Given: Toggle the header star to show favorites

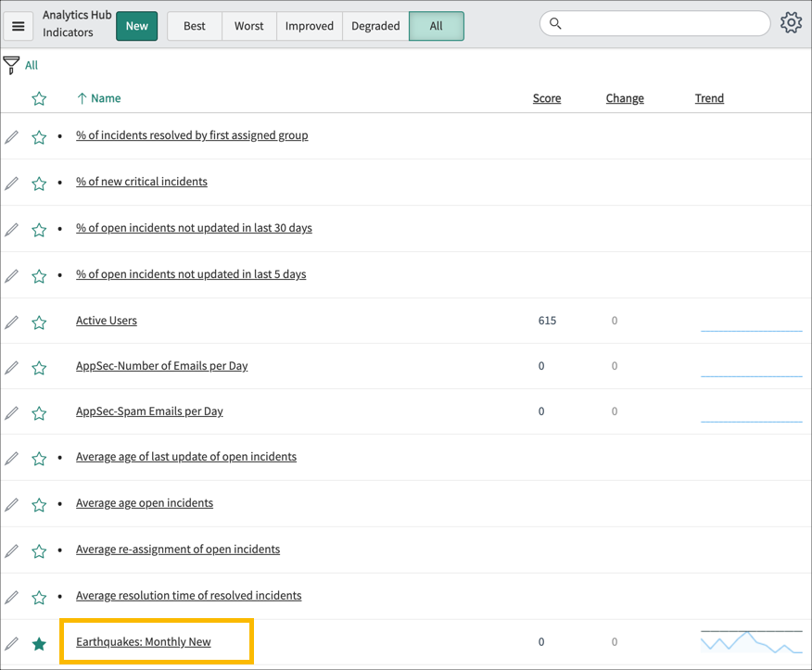Looking at the screenshot, I should click(38, 98).
